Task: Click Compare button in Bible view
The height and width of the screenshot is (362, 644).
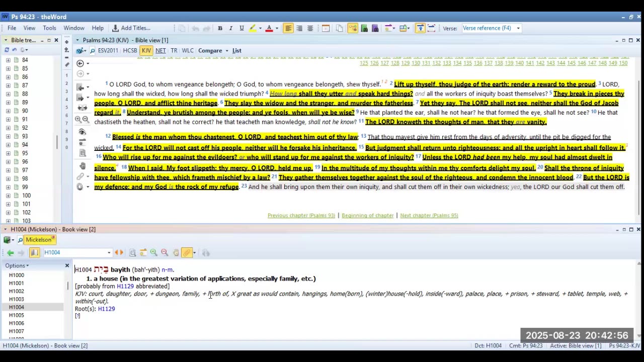Action: pos(210,51)
